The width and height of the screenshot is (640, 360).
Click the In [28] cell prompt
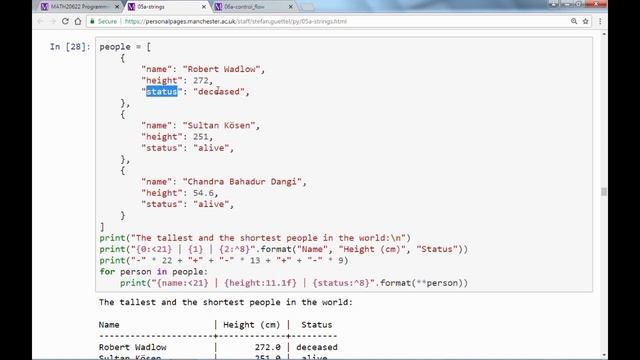69,47
